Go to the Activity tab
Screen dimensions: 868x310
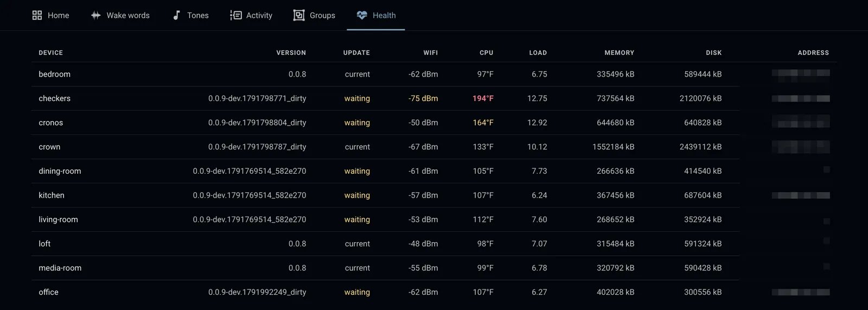(251, 15)
